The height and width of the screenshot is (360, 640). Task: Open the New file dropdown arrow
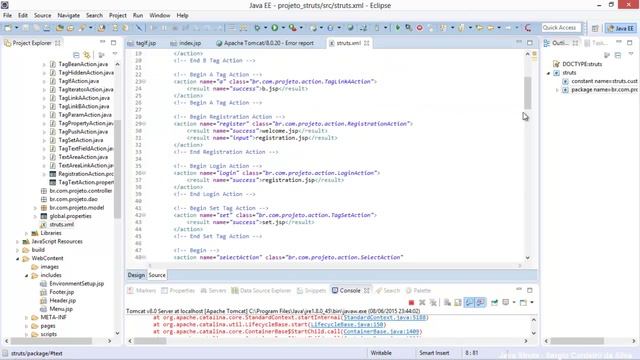click(16, 28)
